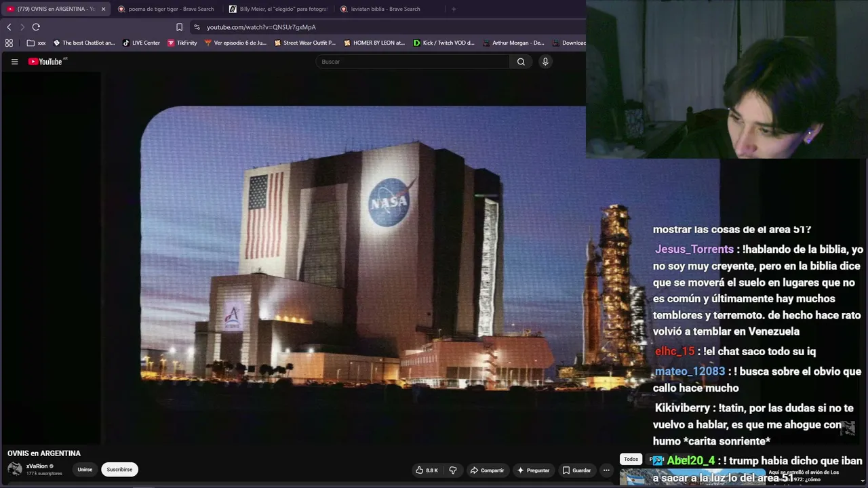Subscribe with the 'Suscribirse' button
868x488 pixels.
119,470
